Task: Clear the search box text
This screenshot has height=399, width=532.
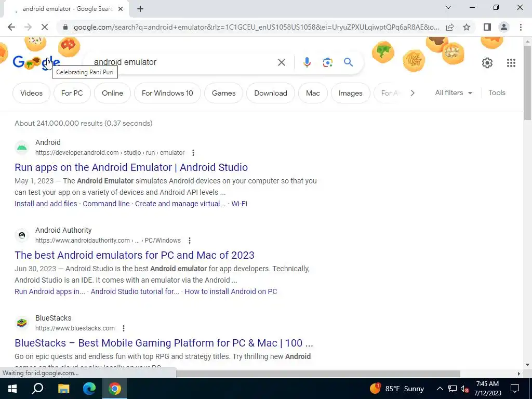Action: (x=281, y=62)
